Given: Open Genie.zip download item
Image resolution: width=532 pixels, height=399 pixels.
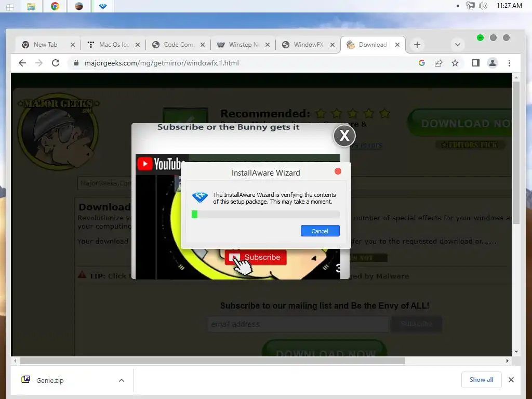Looking at the screenshot, I should point(50,381).
